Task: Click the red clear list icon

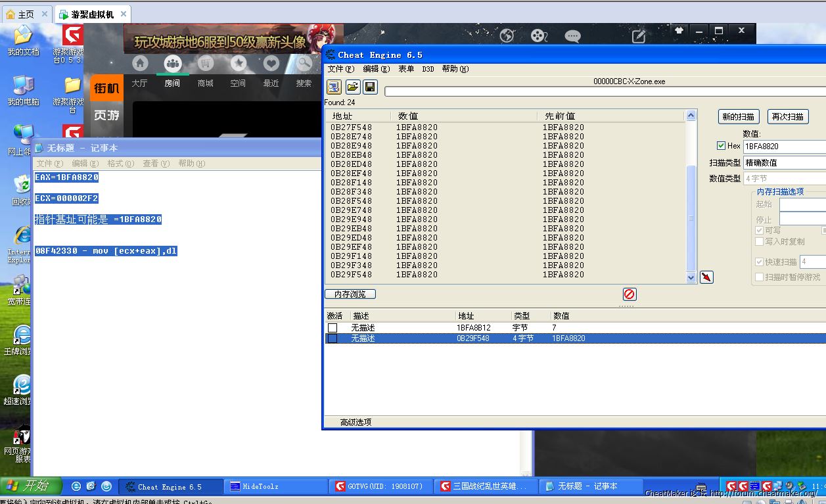Action: tap(630, 294)
